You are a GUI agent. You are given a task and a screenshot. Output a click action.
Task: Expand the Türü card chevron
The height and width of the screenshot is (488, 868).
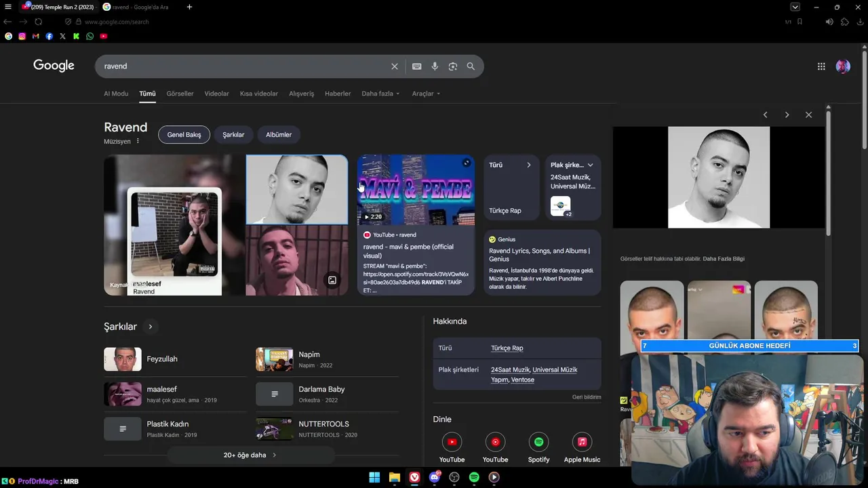coord(529,165)
